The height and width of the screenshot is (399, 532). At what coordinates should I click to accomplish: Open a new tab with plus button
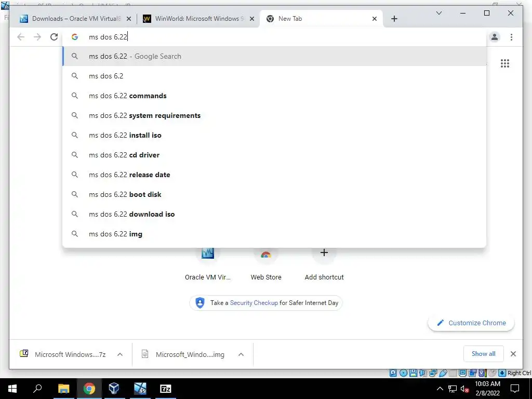pyautogui.click(x=394, y=19)
